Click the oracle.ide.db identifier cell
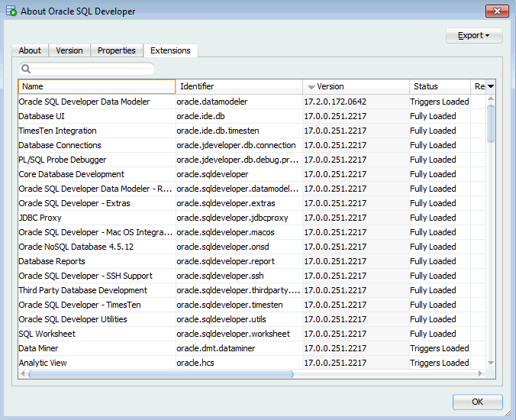516x420 pixels. pyautogui.click(x=239, y=116)
